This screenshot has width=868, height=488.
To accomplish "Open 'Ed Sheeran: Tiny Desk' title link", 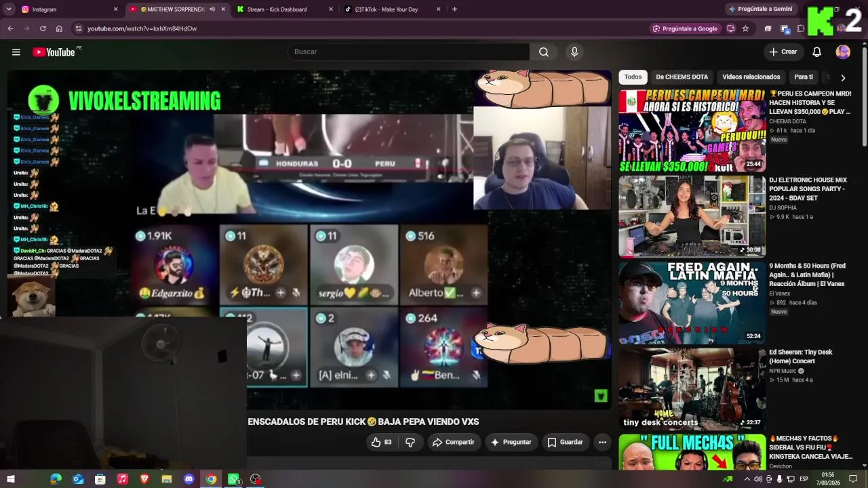I will (x=801, y=357).
